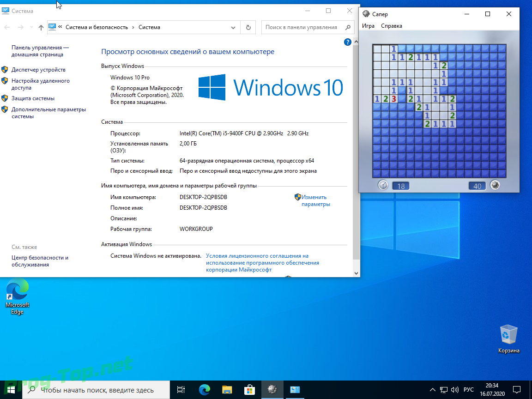Open Microsoft Store from taskbar

coord(249,390)
